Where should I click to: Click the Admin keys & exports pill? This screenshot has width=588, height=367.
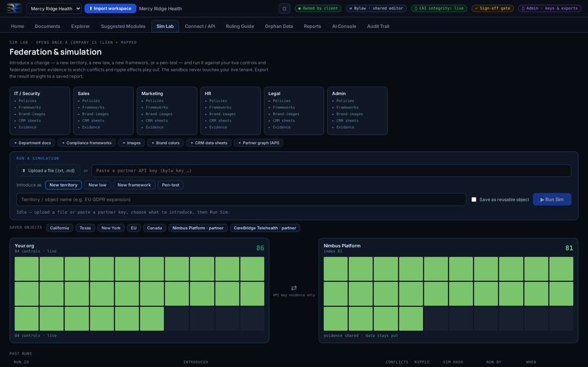pos(550,8)
